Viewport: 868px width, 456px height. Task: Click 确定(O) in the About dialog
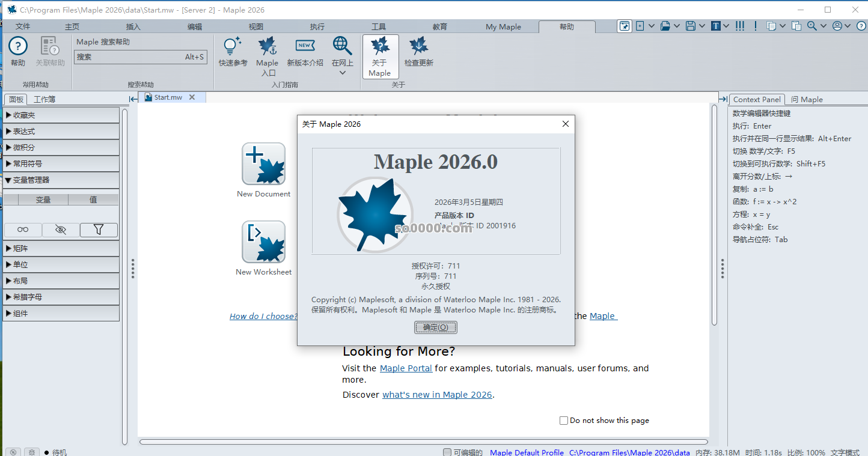pyautogui.click(x=436, y=327)
